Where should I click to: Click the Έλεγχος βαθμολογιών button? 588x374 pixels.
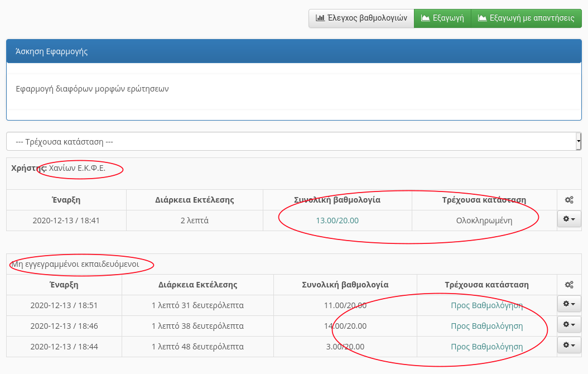362,18
